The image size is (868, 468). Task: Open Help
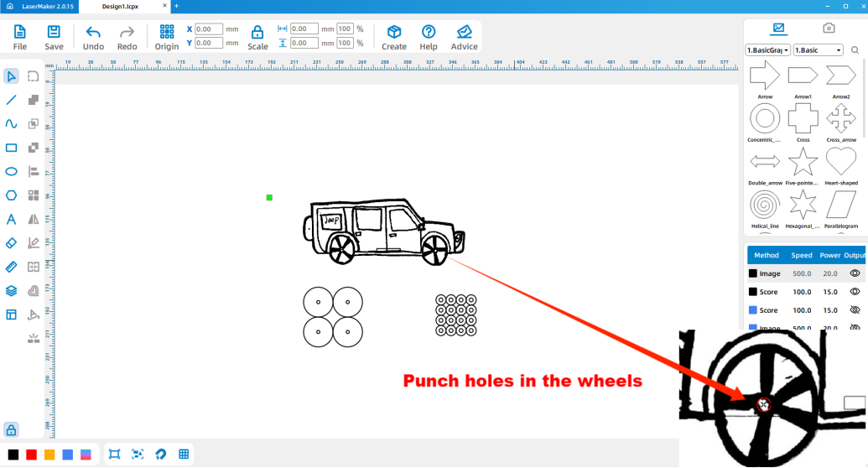point(429,37)
